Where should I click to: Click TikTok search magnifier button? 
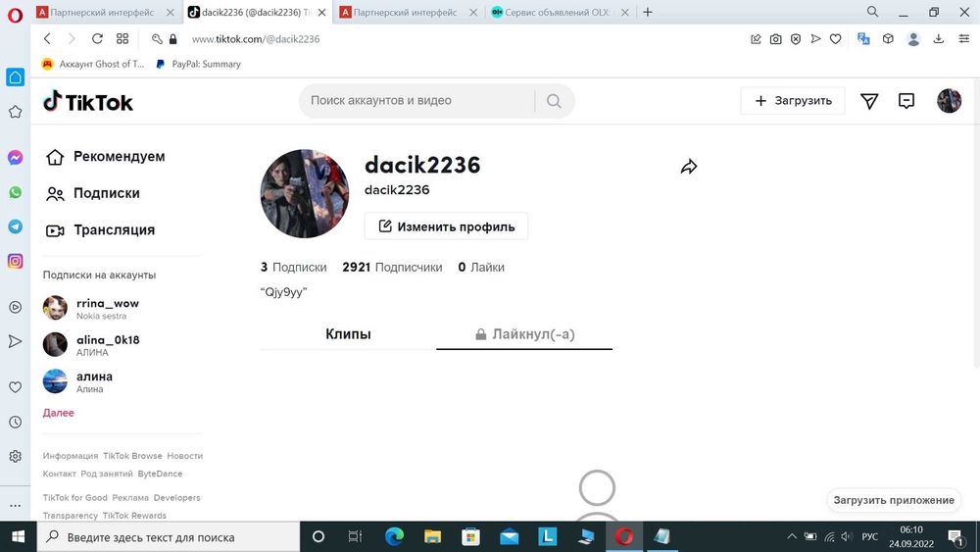coord(554,101)
